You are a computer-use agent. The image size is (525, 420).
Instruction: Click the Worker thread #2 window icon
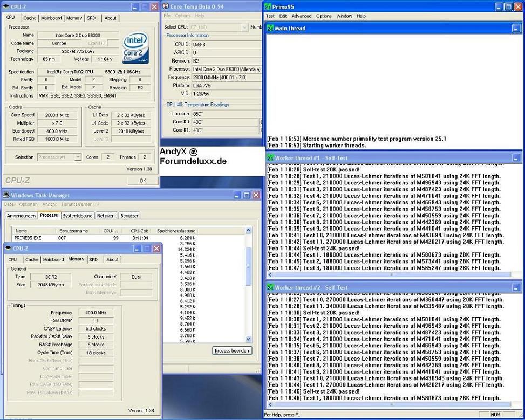point(270,287)
